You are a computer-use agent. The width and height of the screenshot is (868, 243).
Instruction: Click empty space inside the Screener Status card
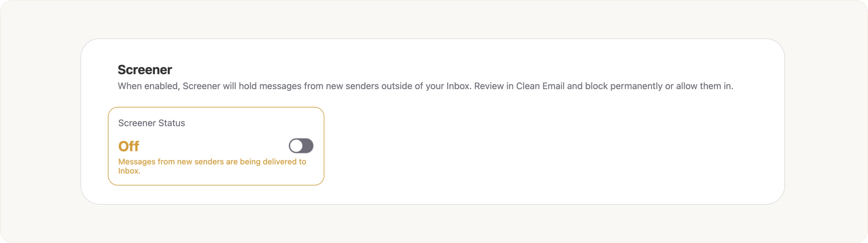pos(236,132)
